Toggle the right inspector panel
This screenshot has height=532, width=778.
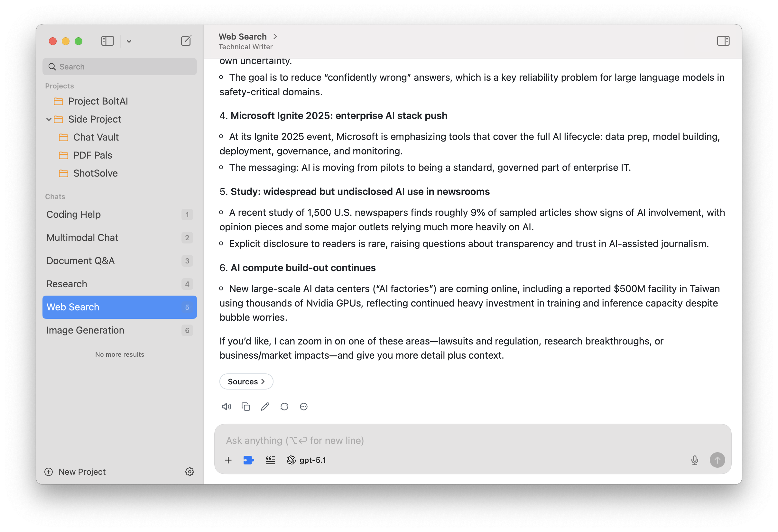click(723, 41)
